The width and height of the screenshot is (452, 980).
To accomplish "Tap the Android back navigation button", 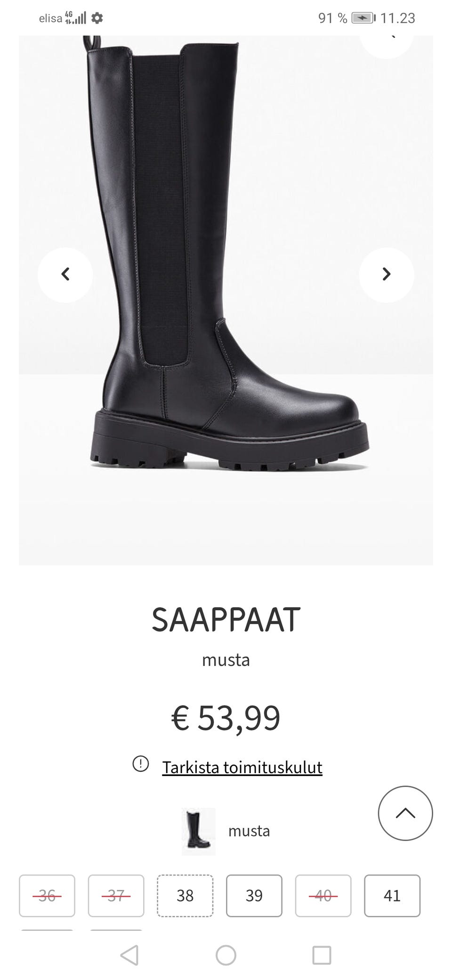I will [x=129, y=955].
